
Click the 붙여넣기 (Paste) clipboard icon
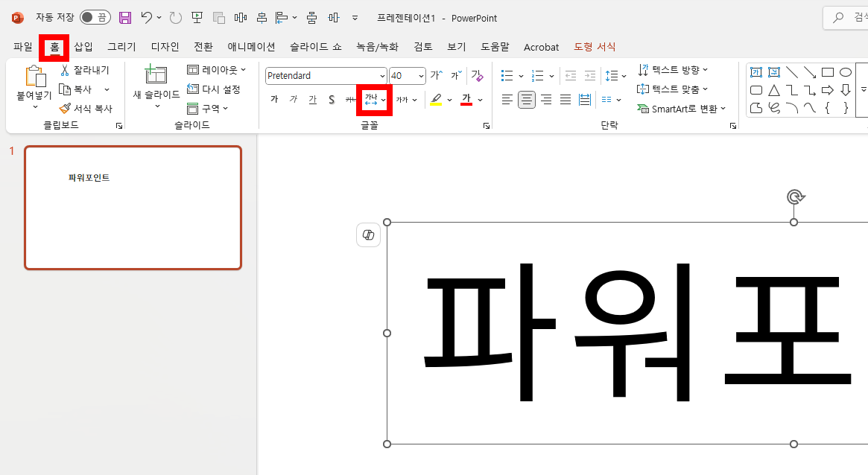(x=34, y=76)
